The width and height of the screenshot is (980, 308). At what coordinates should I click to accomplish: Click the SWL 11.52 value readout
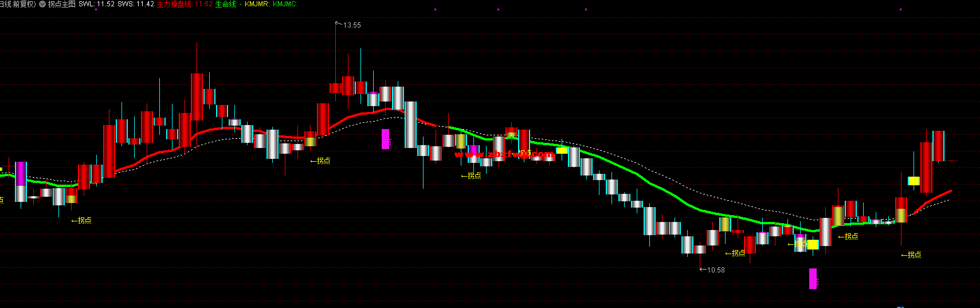(x=96, y=4)
